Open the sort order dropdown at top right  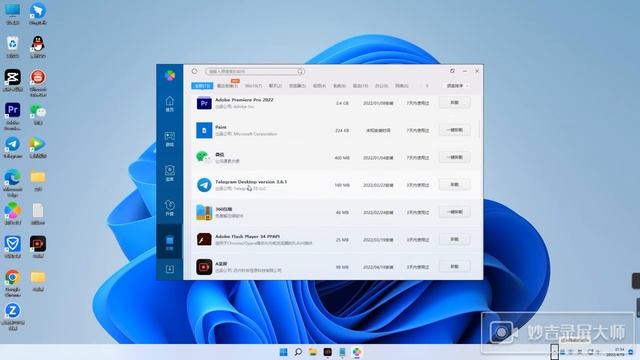[457, 86]
